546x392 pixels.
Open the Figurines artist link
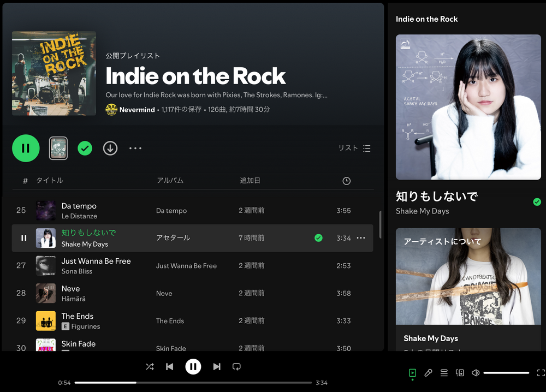click(x=86, y=326)
